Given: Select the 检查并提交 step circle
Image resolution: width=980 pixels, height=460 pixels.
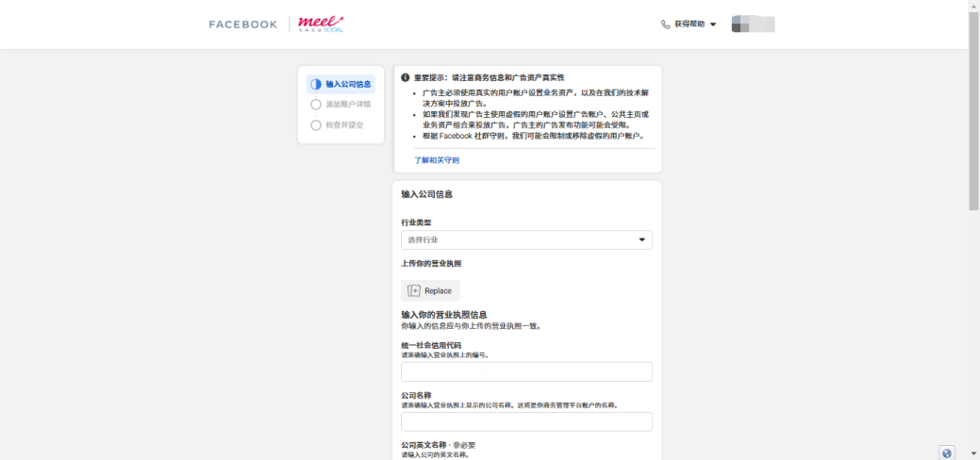Looking at the screenshot, I should (x=316, y=124).
